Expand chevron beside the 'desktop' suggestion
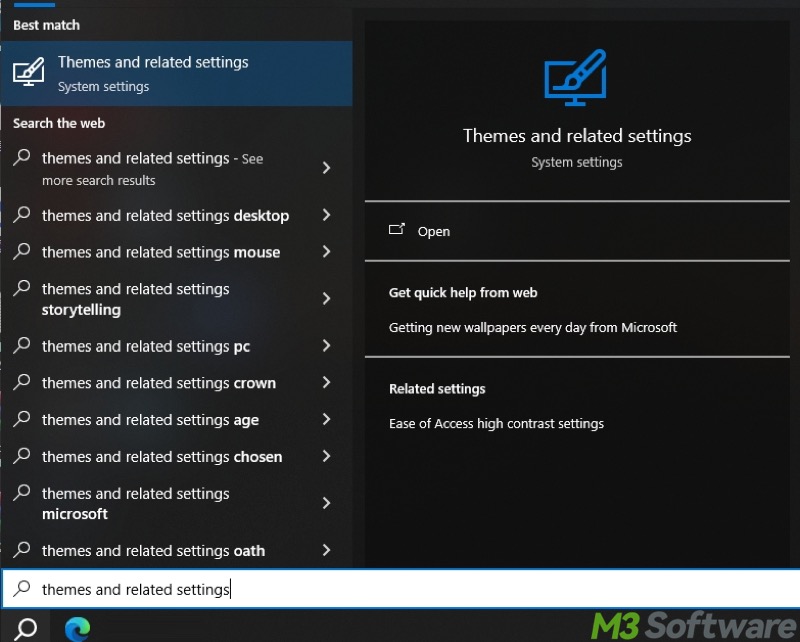 coord(327,215)
